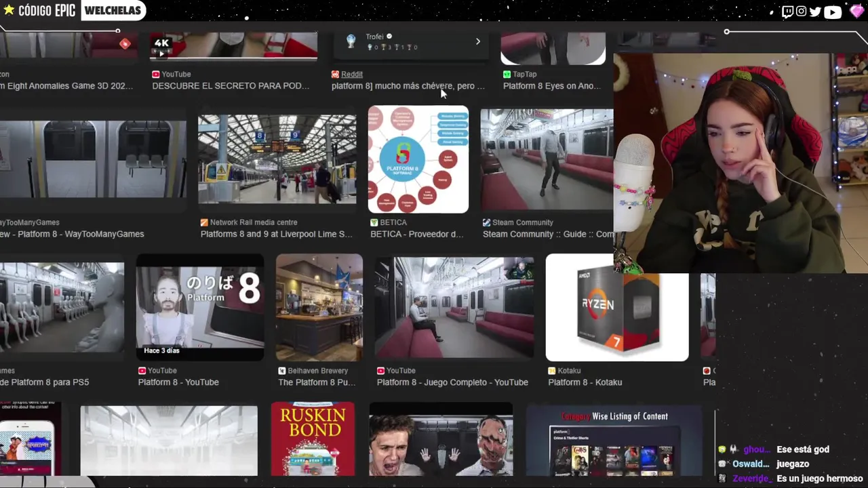Viewport: 868px width, 488px height.
Task: Click the streamer webcam overlay
Action: tap(741, 163)
